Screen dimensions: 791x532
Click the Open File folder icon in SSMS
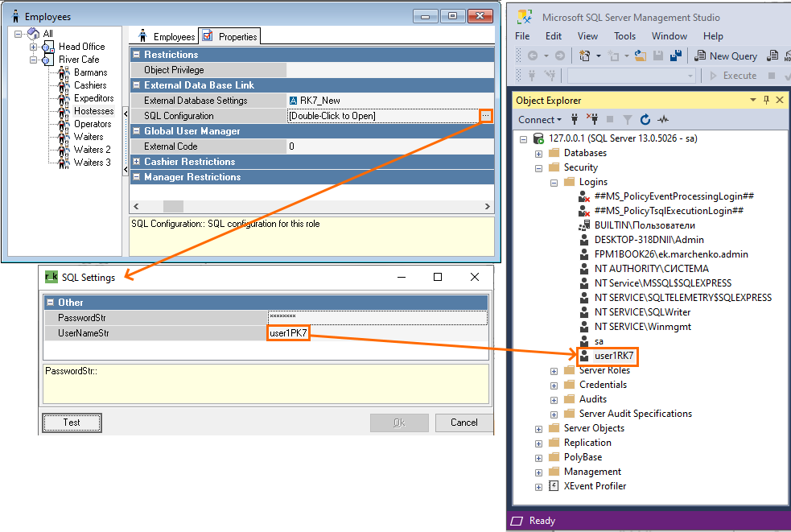pos(641,56)
